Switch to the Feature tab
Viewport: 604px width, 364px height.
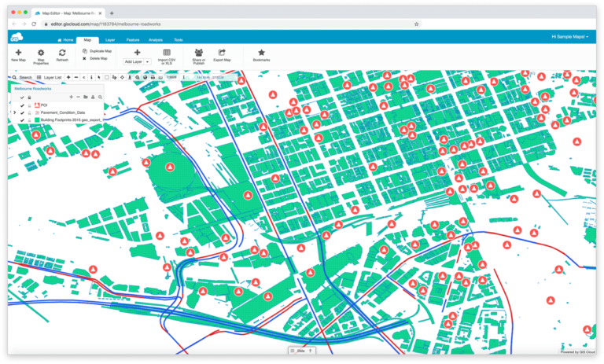point(132,39)
